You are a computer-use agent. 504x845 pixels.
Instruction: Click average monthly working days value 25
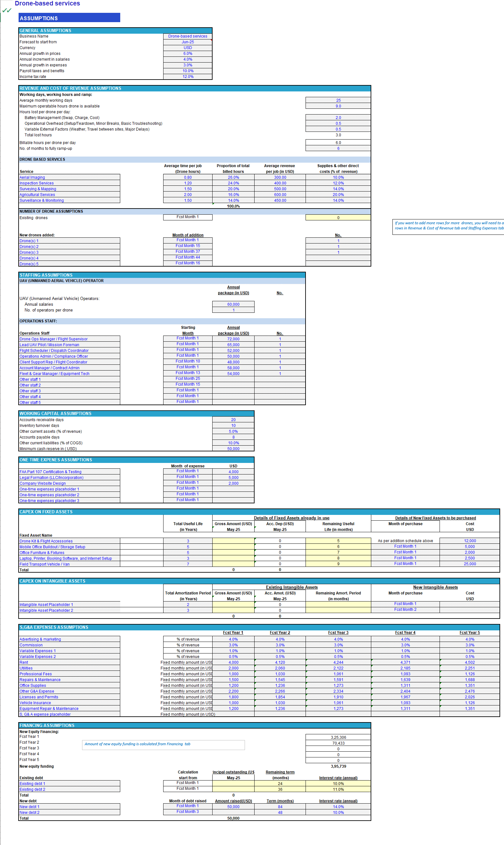point(338,100)
